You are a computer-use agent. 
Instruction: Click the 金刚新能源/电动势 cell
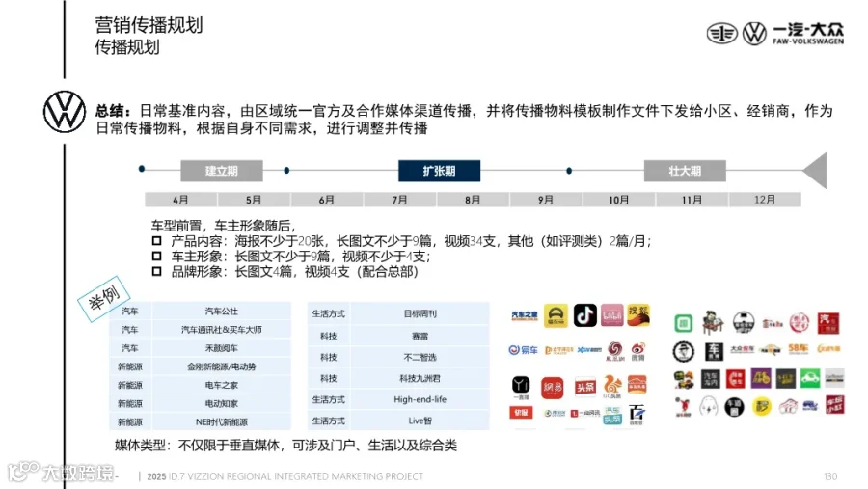tap(222, 367)
